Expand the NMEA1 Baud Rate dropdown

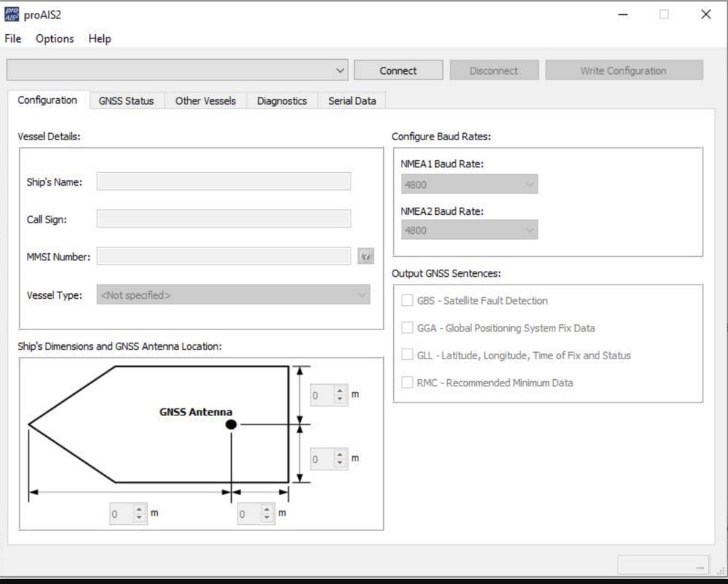[x=469, y=184]
